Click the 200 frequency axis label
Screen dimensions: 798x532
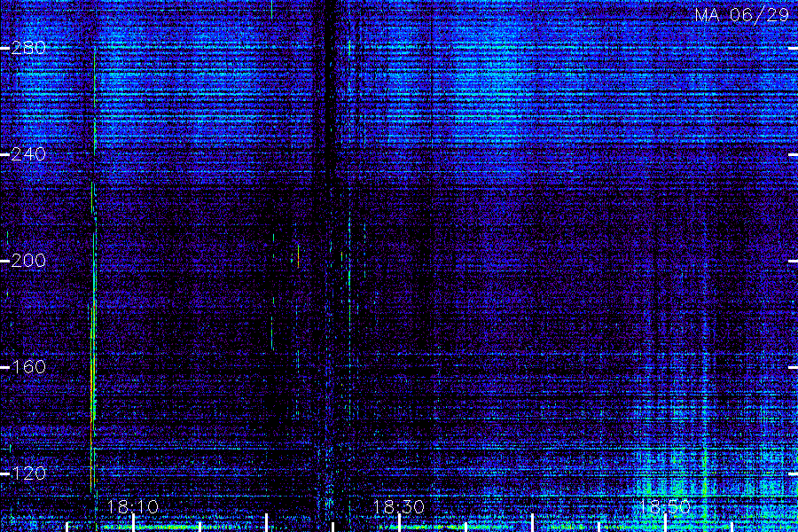pyautogui.click(x=28, y=261)
